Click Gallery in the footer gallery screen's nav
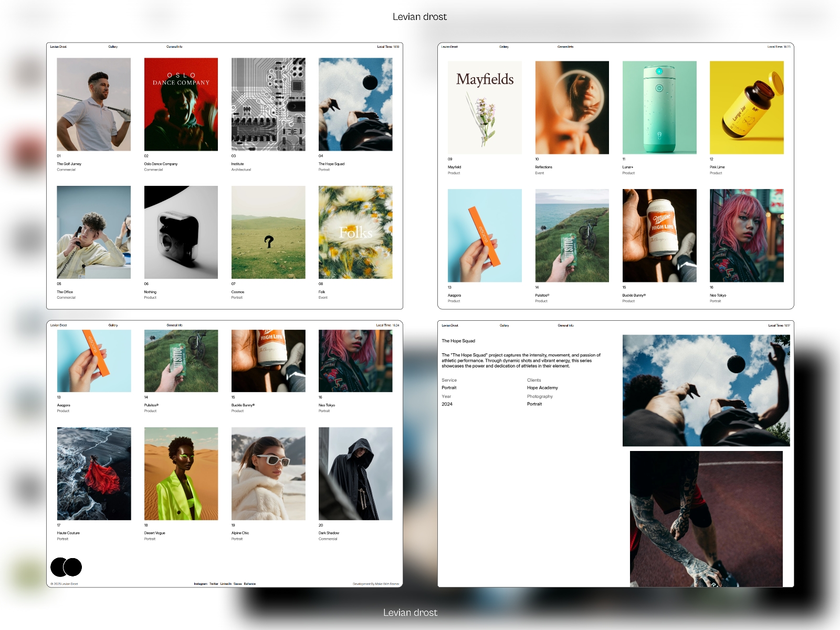This screenshot has width=840, height=630. pos(113,325)
